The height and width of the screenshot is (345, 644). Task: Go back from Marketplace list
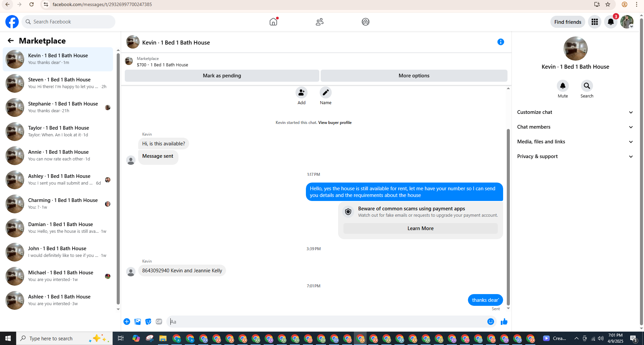click(11, 41)
